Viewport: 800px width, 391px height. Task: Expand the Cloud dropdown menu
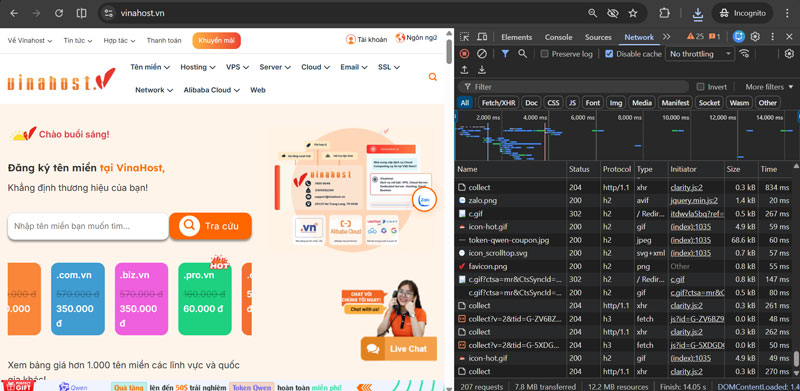tap(315, 67)
